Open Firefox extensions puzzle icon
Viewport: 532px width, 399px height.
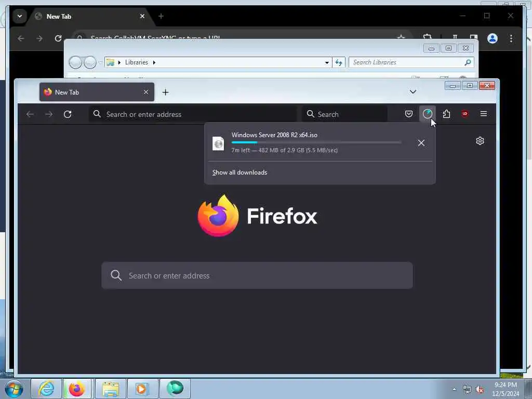[x=446, y=114]
